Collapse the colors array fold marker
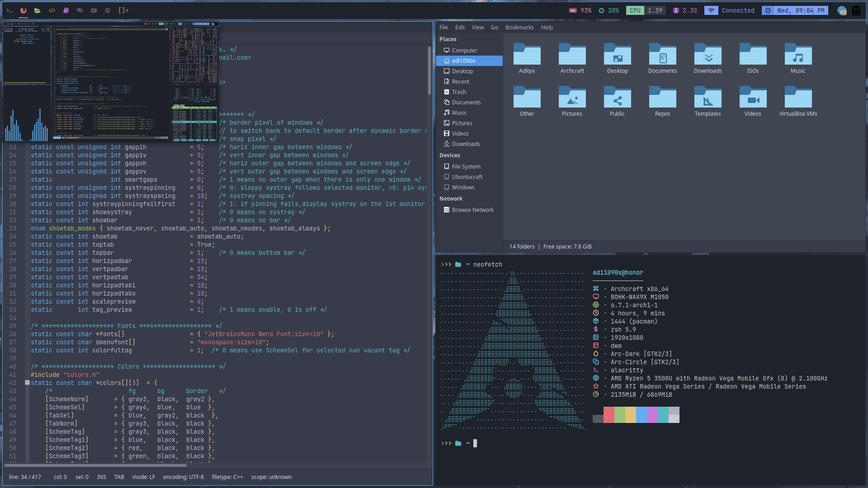 pyautogui.click(x=27, y=383)
